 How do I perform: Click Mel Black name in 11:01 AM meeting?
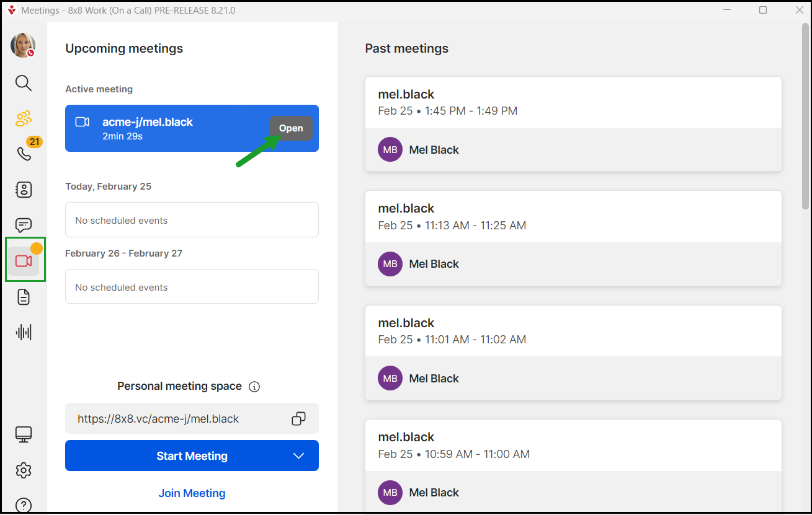pos(434,379)
